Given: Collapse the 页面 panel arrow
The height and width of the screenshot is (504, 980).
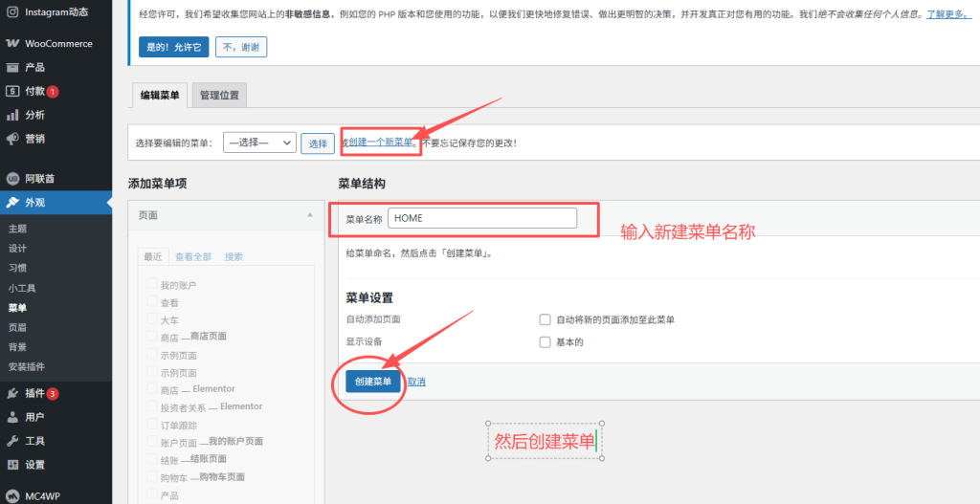Looking at the screenshot, I should (309, 215).
